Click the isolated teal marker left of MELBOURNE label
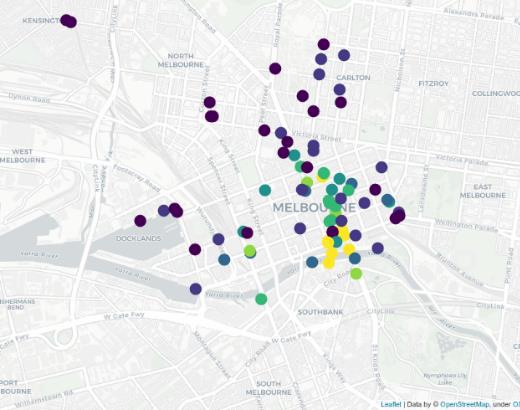The height and width of the screenshot is (410, 520). (265, 190)
